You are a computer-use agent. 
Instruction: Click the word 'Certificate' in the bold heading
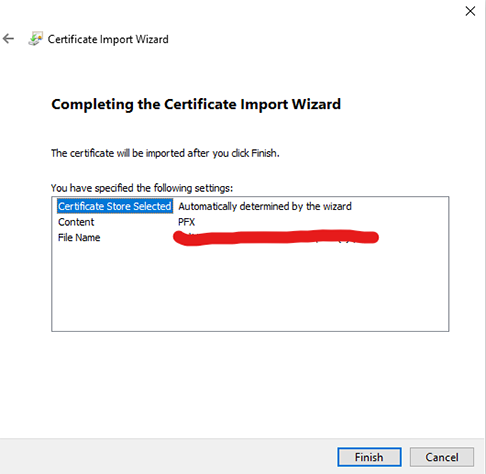[x=200, y=104]
